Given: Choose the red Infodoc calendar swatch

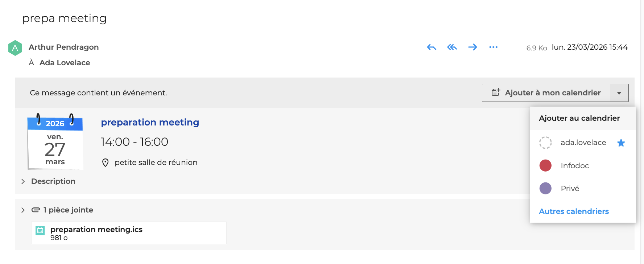Looking at the screenshot, I should click(x=545, y=166).
